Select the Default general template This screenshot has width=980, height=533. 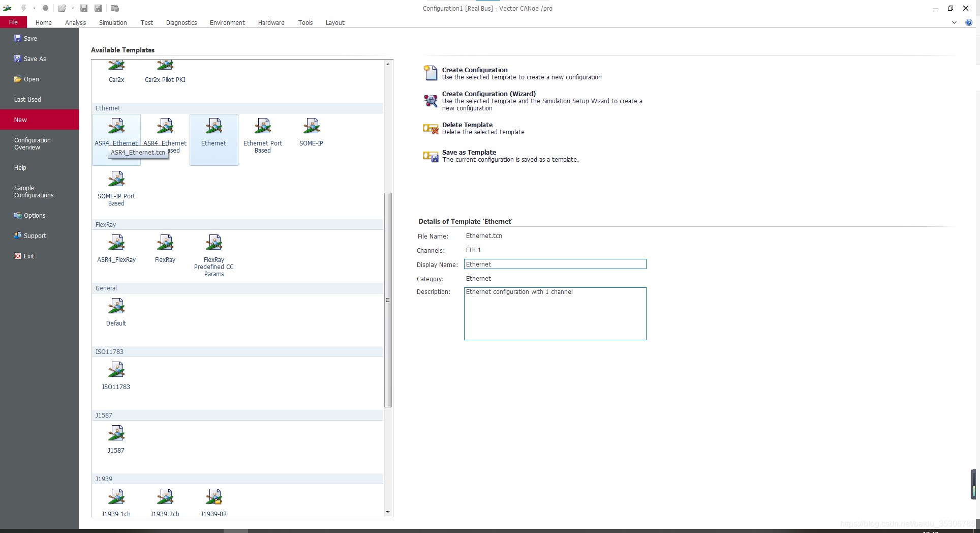(x=116, y=312)
